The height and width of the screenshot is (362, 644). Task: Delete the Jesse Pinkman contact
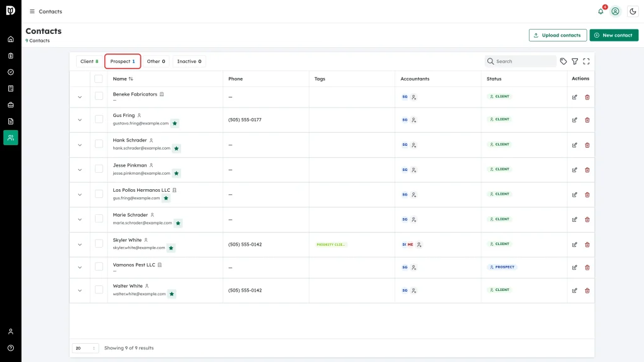(587, 170)
